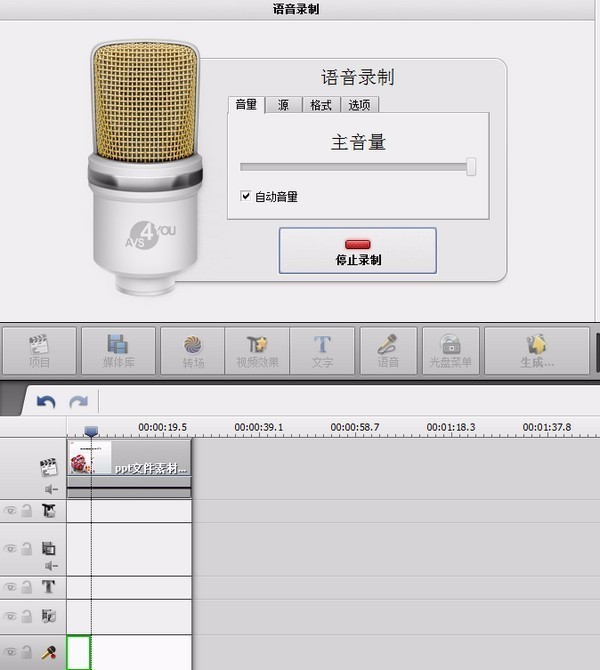Screen dimensions: 600x670
Task: Toggle eye visibility of audio mix track
Action: coord(10,616)
